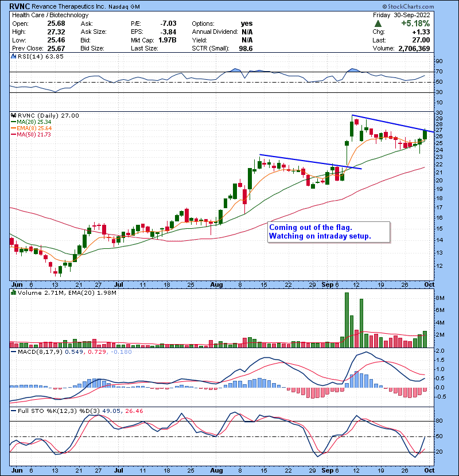Screen dimensions: 459x476
Task: Click the 'Coming out of the flag.' annotation box
Action: coord(329,232)
